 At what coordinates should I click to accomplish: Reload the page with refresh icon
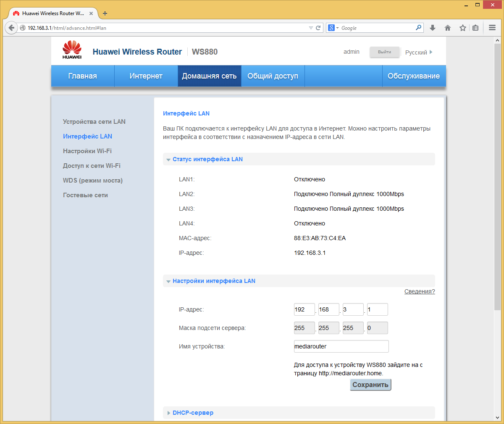[x=318, y=28]
